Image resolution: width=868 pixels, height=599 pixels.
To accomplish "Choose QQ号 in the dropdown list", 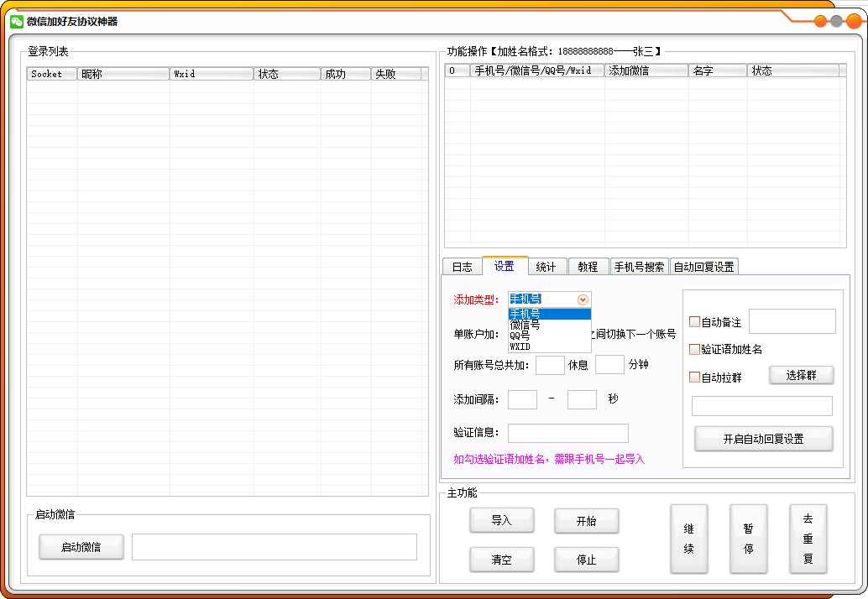I will point(550,336).
